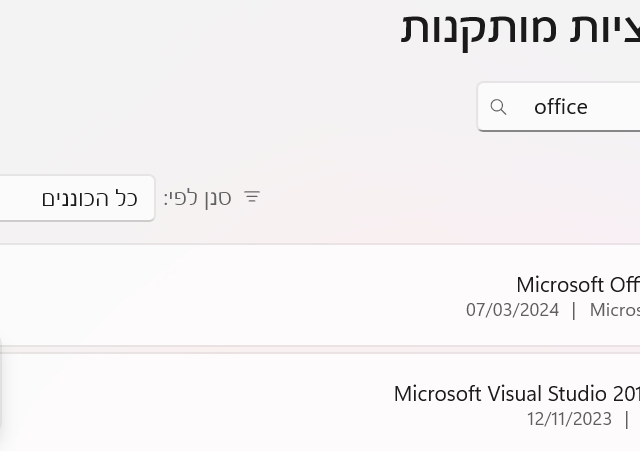
Task: Click the publisher text under Microsoft Office
Action: [x=614, y=310]
